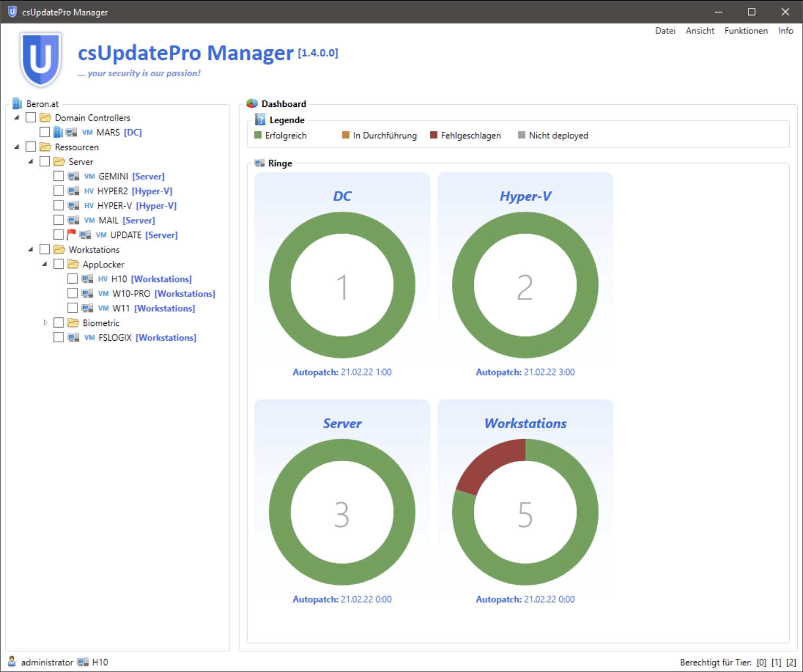Enable the W10-PRO workstation checkbox
This screenshot has height=672, width=803.
point(72,293)
